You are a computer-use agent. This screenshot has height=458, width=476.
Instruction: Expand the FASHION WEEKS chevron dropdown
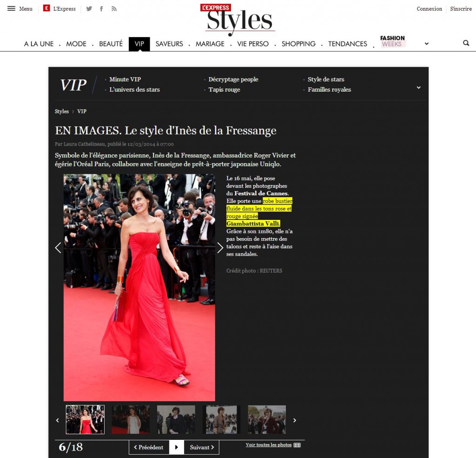[426, 43]
